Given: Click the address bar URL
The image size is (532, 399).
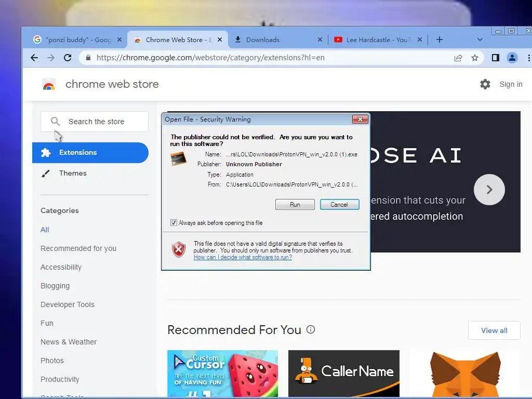Looking at the screenshot, I should click(x=210, y=58).
